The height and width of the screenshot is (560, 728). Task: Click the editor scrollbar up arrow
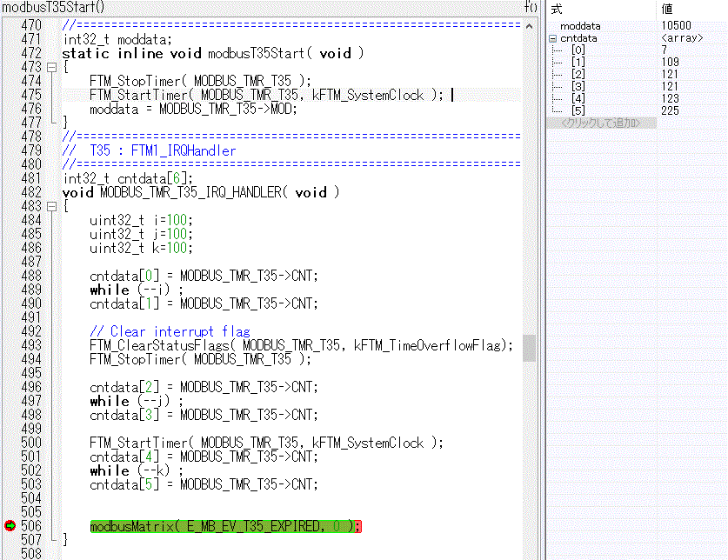tap(530, 26)
